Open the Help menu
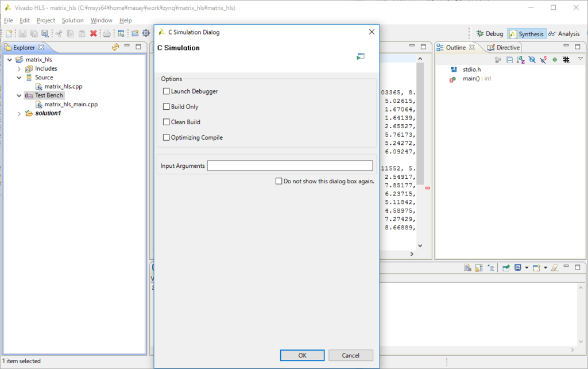This screenshot has height=369, width=588. 126,20
